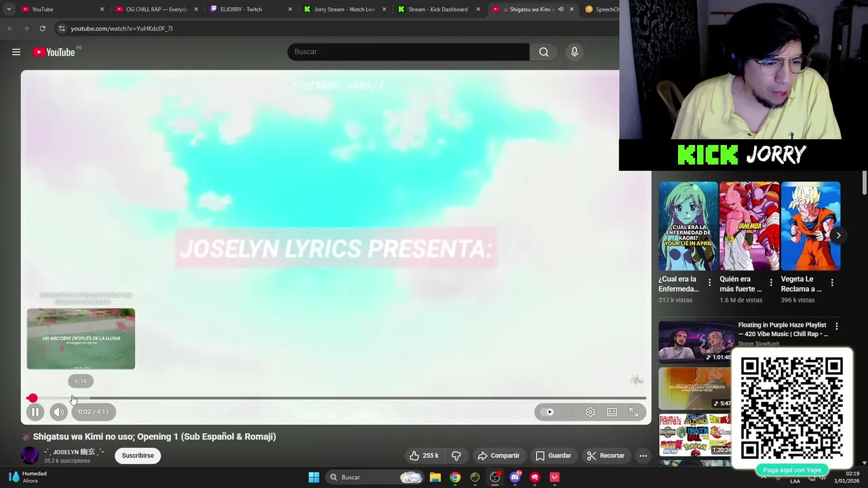Click the red progress scrubber knob
This screenshot has height=488, width=868.
click(32, 399)
